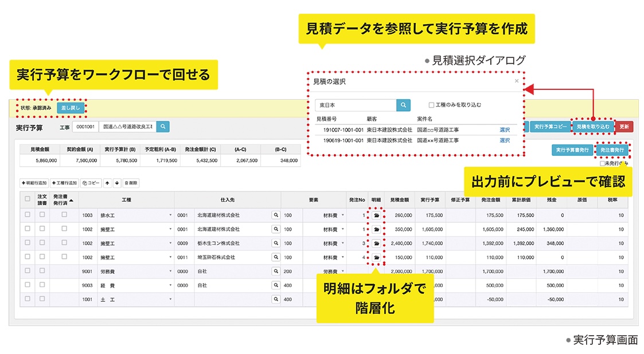Click the 工事 name field 国道△△号道路改良工事
This screenshot has height=354, width=644.
point(128,127)
